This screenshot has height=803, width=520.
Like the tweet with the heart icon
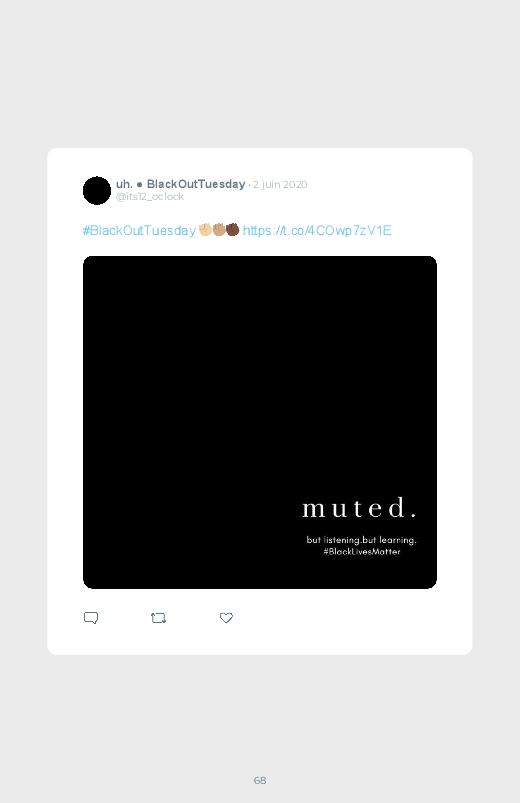pyautogui.click(x=226, y=618)
